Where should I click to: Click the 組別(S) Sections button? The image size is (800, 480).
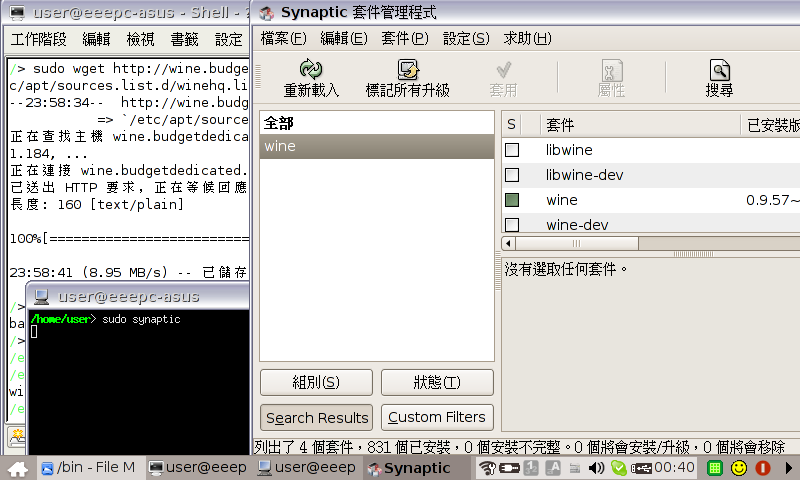[316, 382]
